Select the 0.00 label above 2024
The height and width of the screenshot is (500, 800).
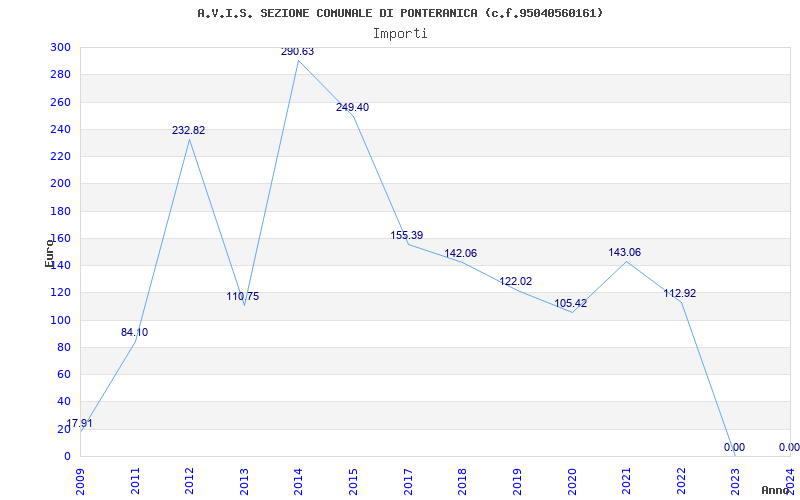tap(789, 447)
